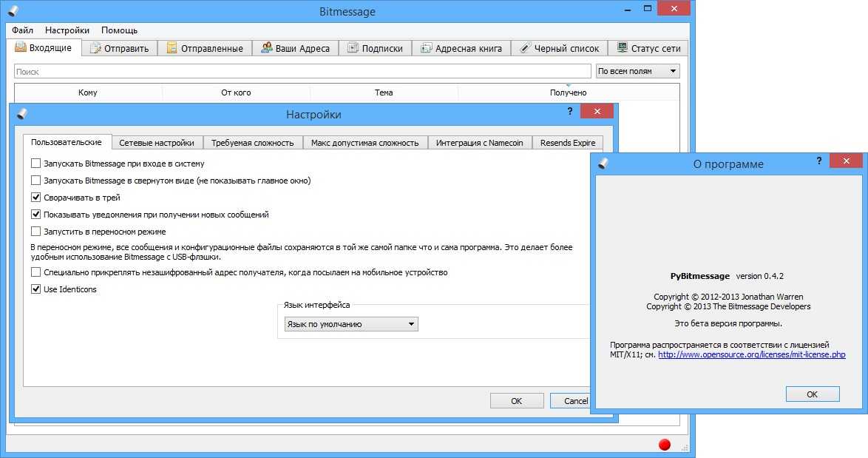The width and height of the screenshot is (868, 458).
Task: Click the compose icon on Отправить tab
Action: point(95,48)
